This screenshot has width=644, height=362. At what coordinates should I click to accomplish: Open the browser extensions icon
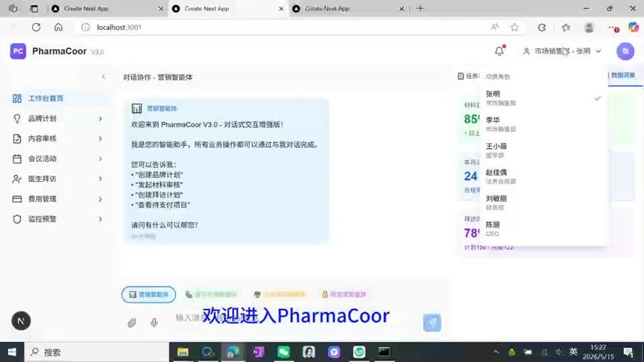pyautogui.click(x=542, y=27)
